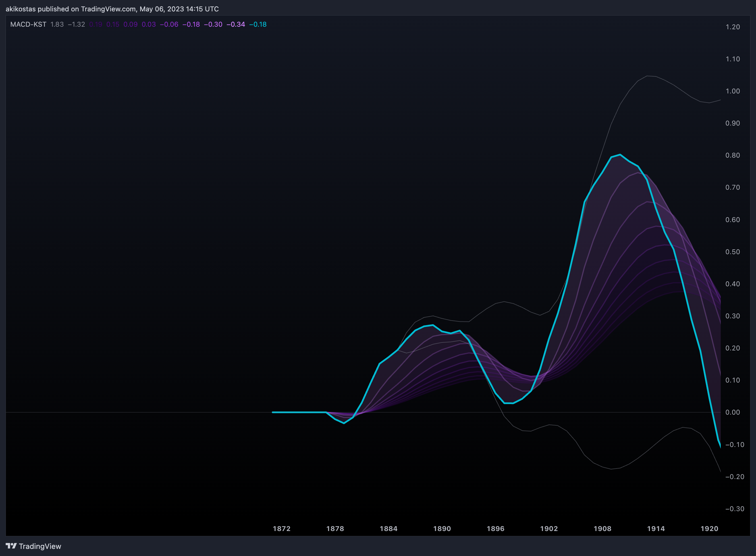This screenshot has width=756, height=556.
Task: Click the legend value 1.83
Action: (57, 24)
